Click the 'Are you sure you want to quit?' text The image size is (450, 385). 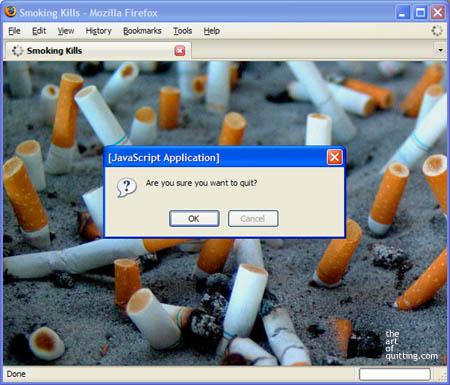[x=201, y=183]
